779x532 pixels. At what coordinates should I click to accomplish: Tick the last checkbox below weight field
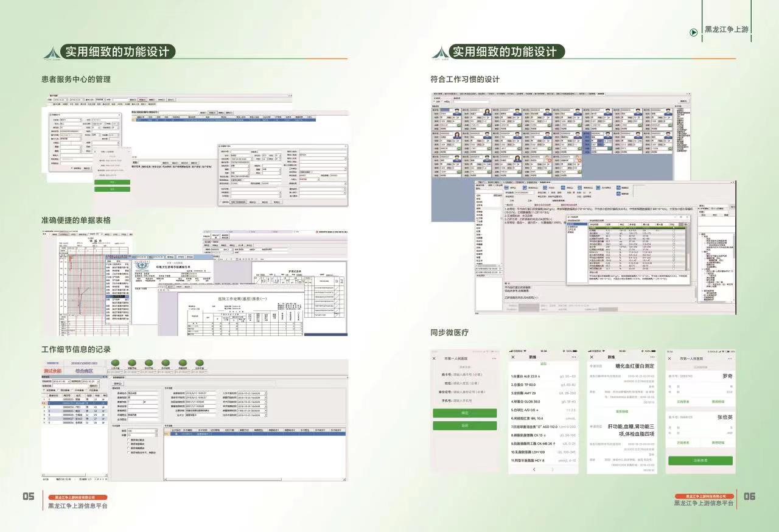tap(129, 453)
